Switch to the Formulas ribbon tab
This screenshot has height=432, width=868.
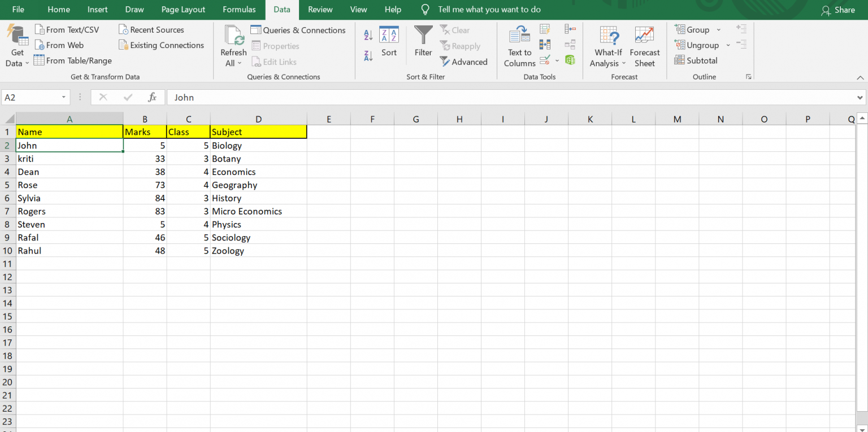coord(239,10)
